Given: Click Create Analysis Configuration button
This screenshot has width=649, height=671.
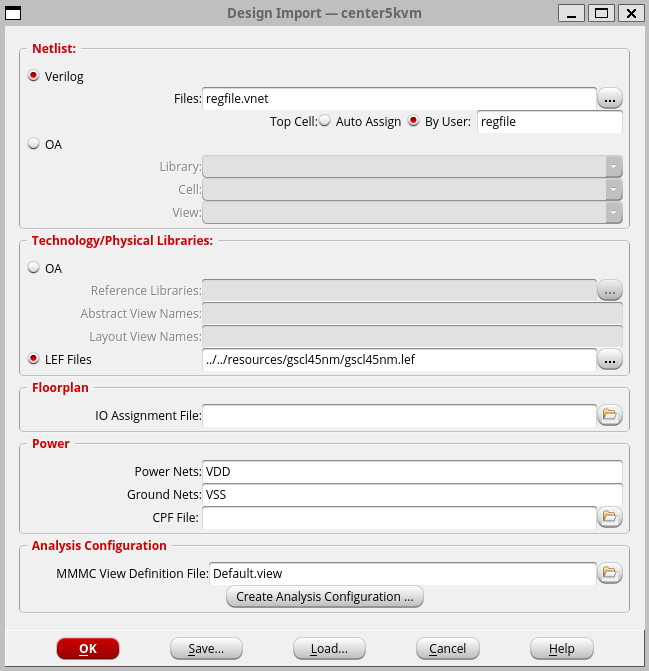Looking at the screenshot, I should (325, 597).
